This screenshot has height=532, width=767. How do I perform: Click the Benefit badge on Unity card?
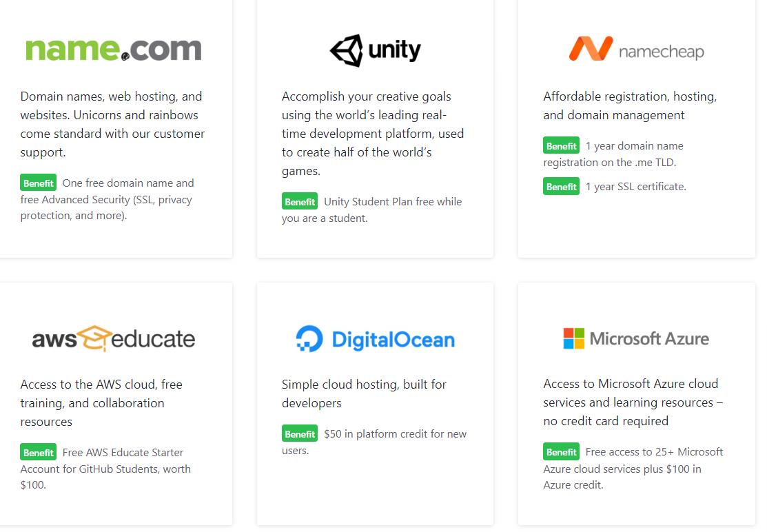coord(300,202)
